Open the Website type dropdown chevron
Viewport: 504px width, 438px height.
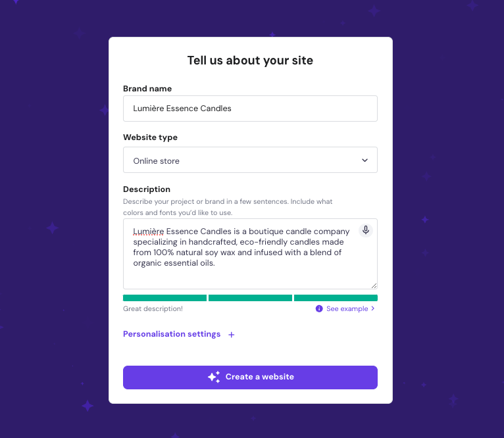(x=365, y=160)
